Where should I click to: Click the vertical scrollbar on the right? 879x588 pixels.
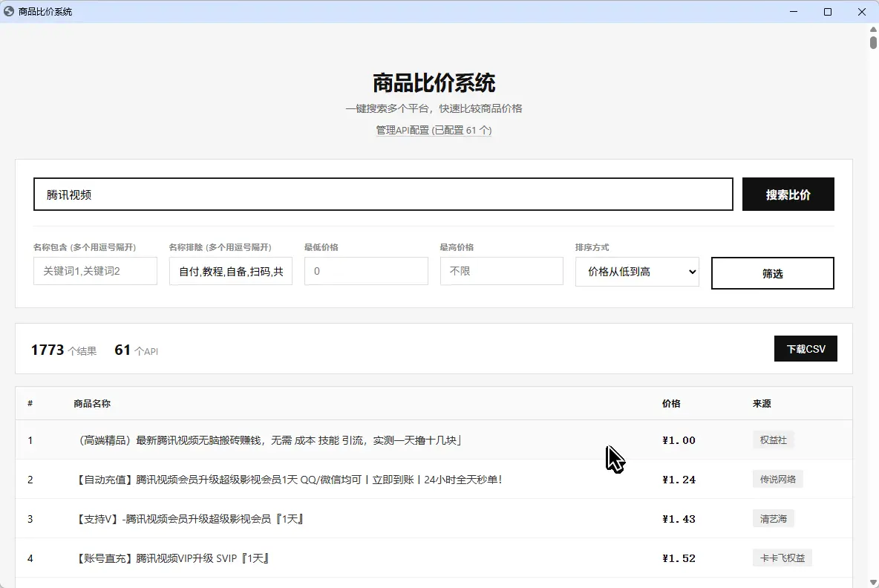click(x=872, y=42)
